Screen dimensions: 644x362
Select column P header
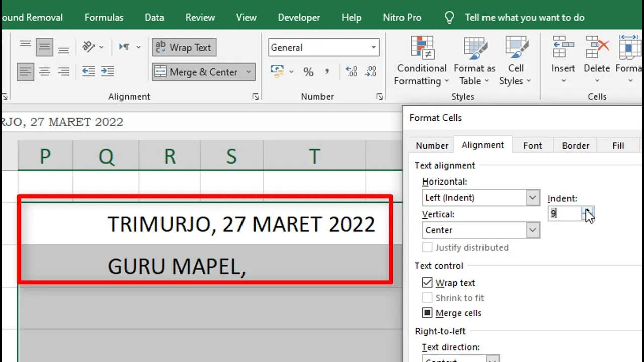45,156
